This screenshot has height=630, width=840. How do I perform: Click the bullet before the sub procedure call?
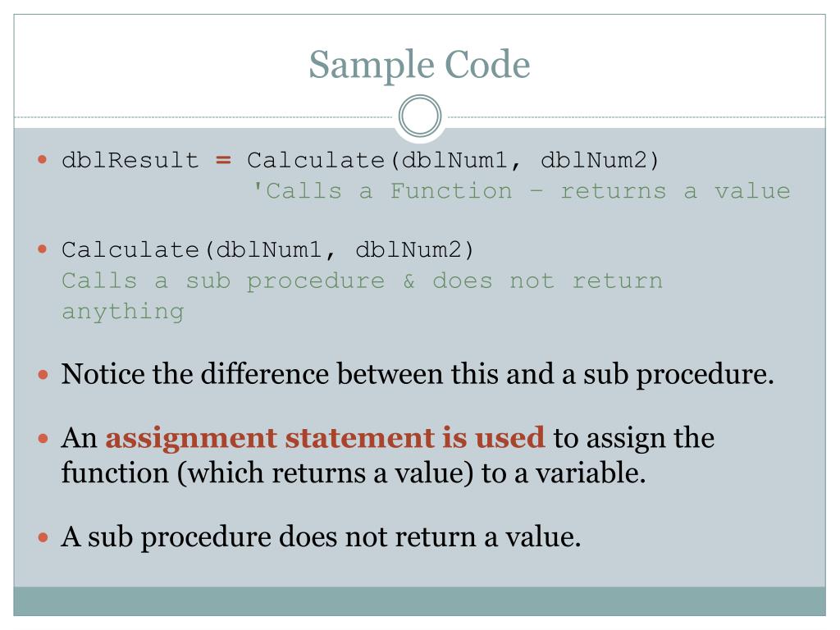pyautogui.click(x=43, y=249)
